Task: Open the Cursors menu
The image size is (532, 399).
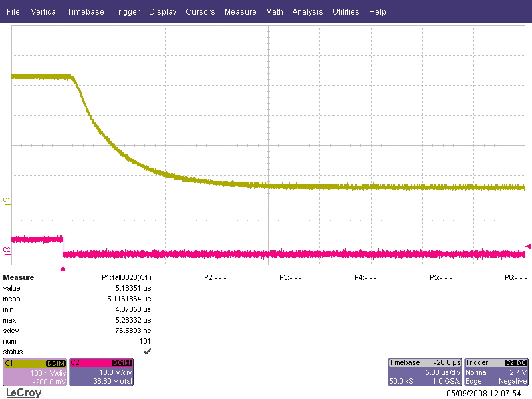Action: pyautogui.click(x=200, y=12)
